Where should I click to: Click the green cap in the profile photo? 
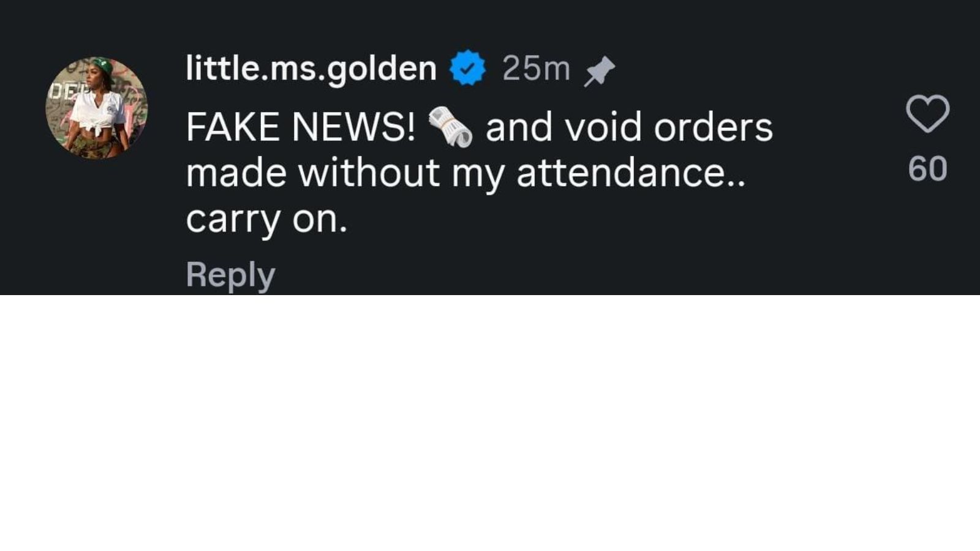click(102, 65)
